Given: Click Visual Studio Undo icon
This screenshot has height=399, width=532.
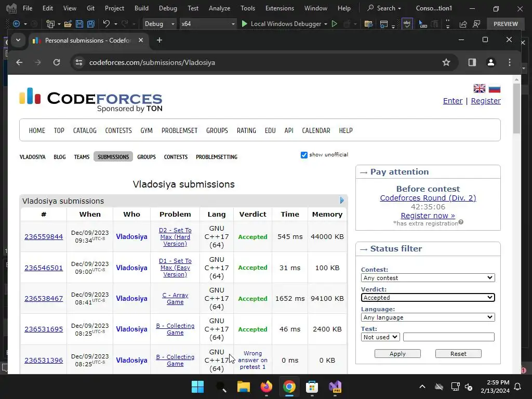Looking at the screenshot, I should point(106,24).
